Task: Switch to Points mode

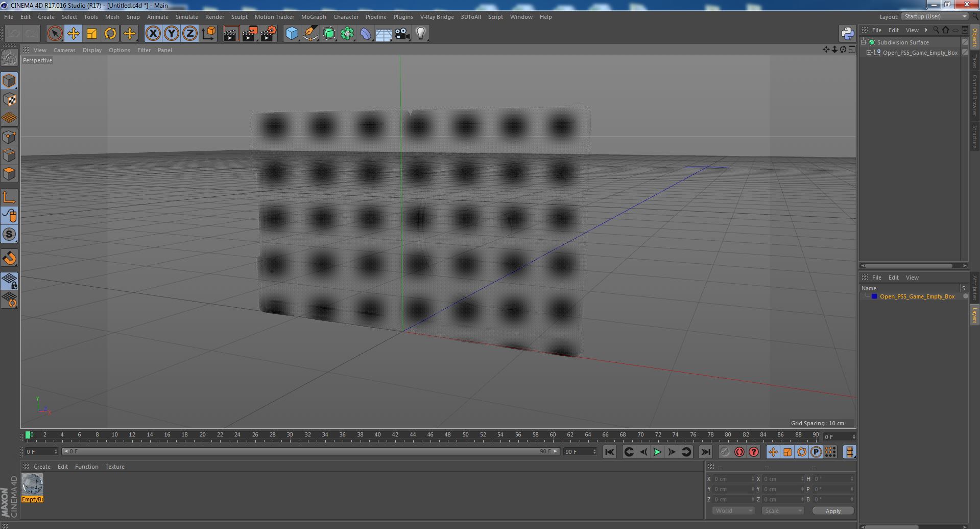Action: coord(9,137)
